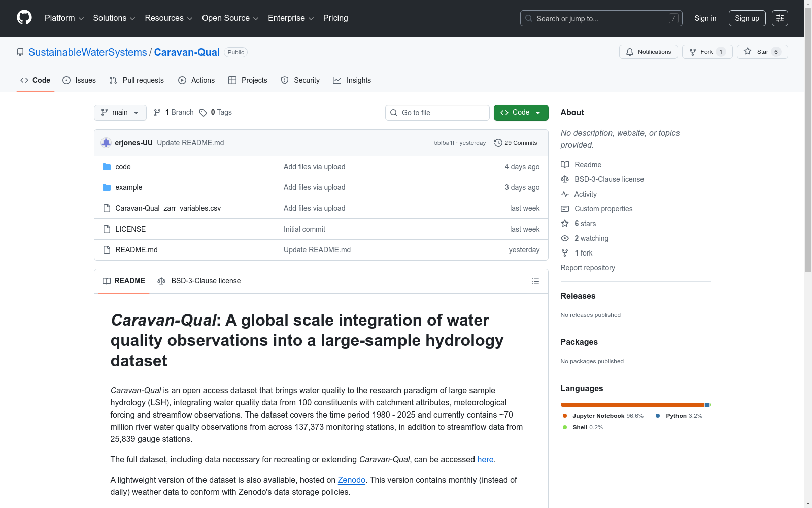Viewport: 812px width, 508px height.
Task: Click the example folder icon
Action: pyautogui.click(x=107, y=187)
